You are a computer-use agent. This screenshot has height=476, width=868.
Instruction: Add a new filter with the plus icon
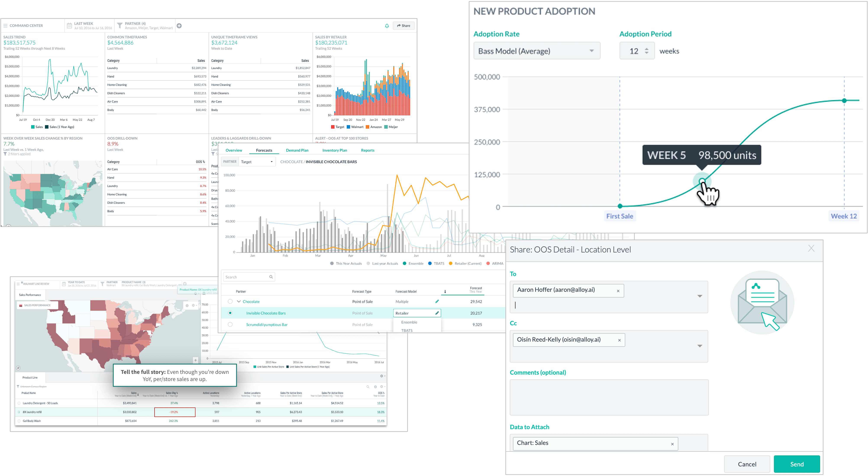pos(180,25)
